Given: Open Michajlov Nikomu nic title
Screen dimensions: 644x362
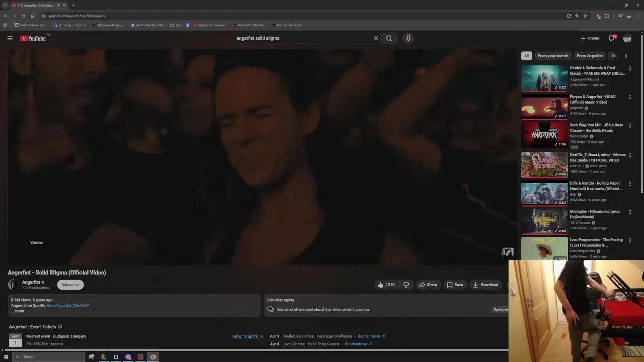Looking at the screenshot, I should pos(595,214).
